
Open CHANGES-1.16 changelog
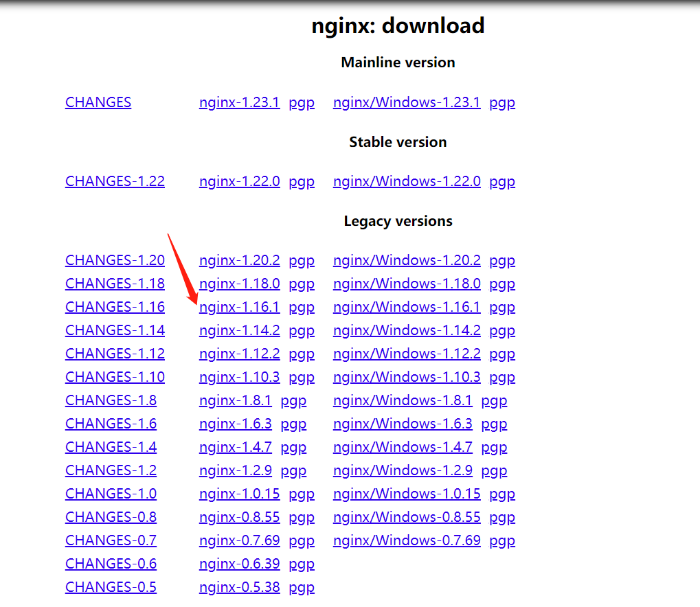(115, 307)
